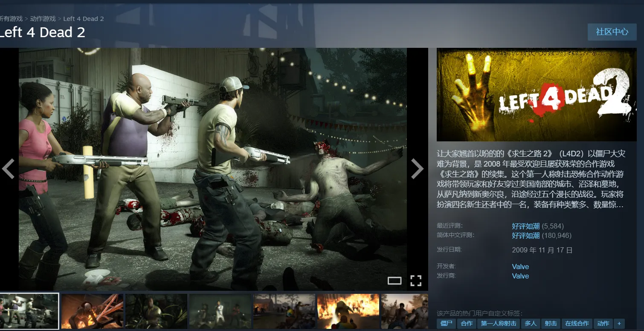Click the next screenshot right arrow
This screenshot has width=644, height=331.
[x=417, y=169]
